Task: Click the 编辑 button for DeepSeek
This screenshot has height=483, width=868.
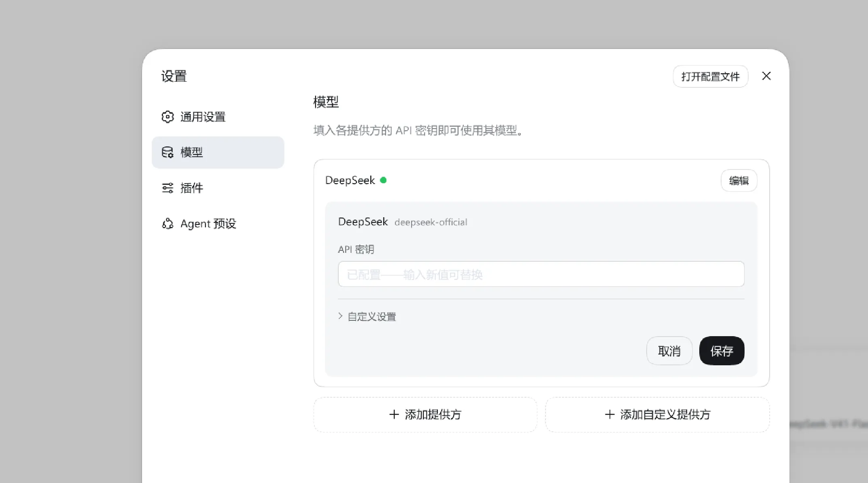Action: tap(739, 180)
